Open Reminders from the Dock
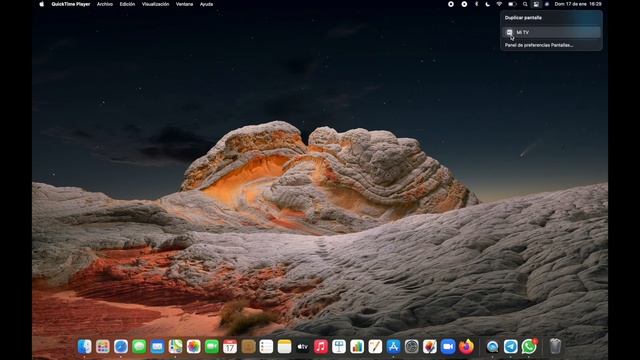Screen dimensions: 640x360 [x=266, y=347]
